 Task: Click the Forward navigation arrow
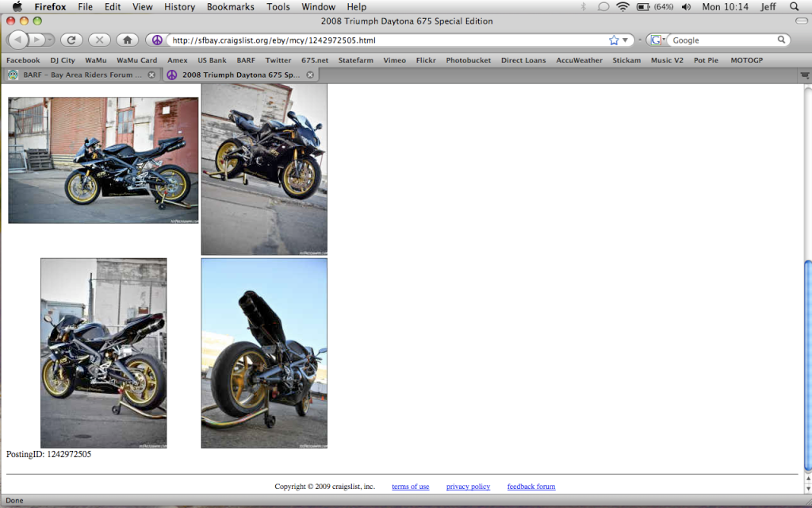36,39
